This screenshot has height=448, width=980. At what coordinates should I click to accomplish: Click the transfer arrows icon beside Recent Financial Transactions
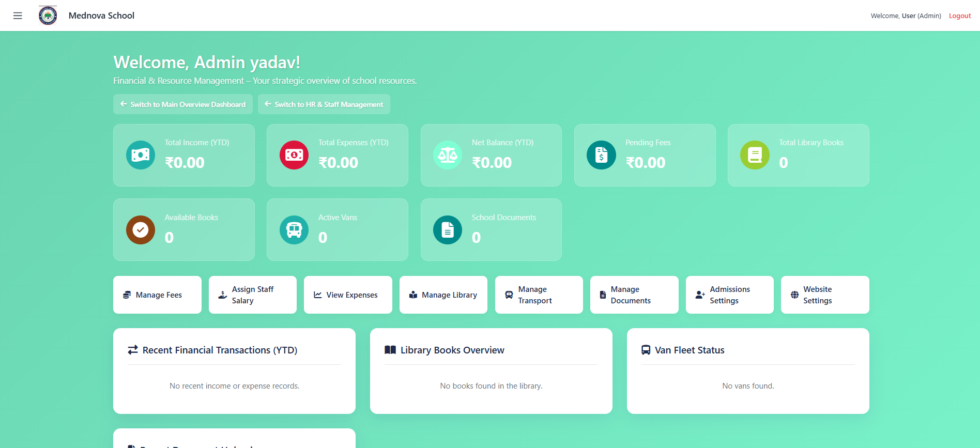[x=133, y=350]
